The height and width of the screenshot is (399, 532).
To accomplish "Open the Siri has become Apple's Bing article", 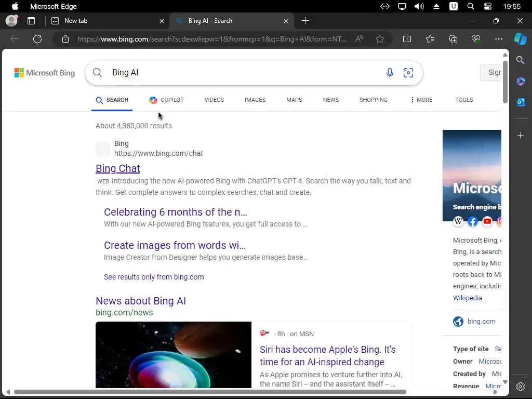I will click(328, 355).
